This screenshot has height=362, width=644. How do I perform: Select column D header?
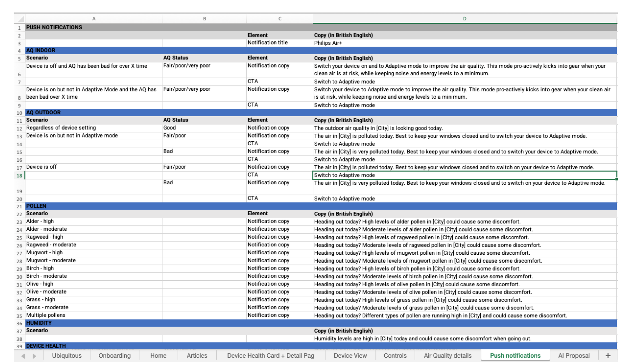pyautogui.click(x=464, y=19)
